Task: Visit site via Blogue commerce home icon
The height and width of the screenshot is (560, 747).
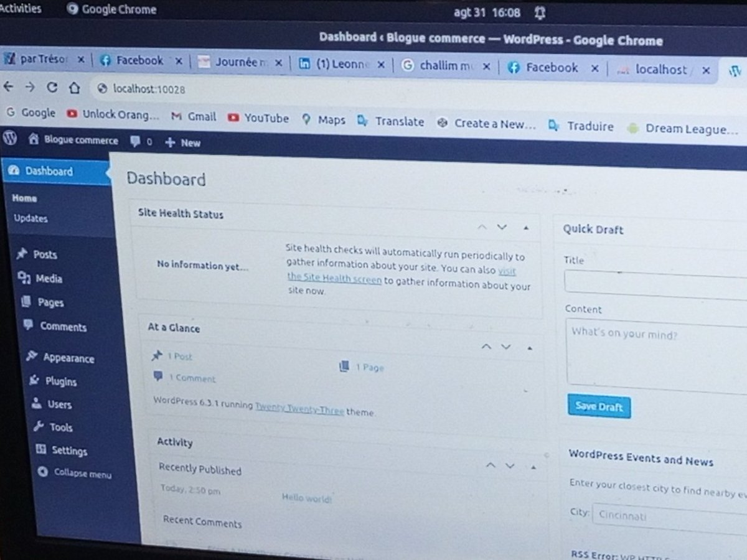Action: point(34,140)
